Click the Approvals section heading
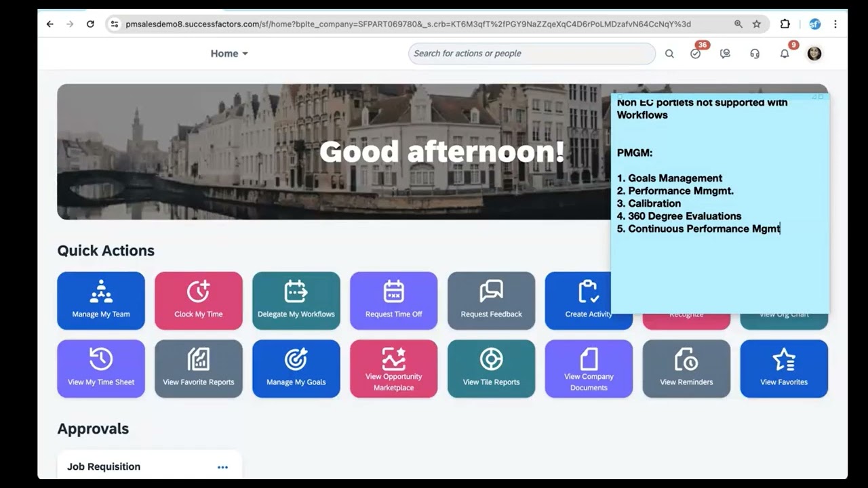Image resolution: width=868 pixels, height=488 pixels. pos(93,429)
